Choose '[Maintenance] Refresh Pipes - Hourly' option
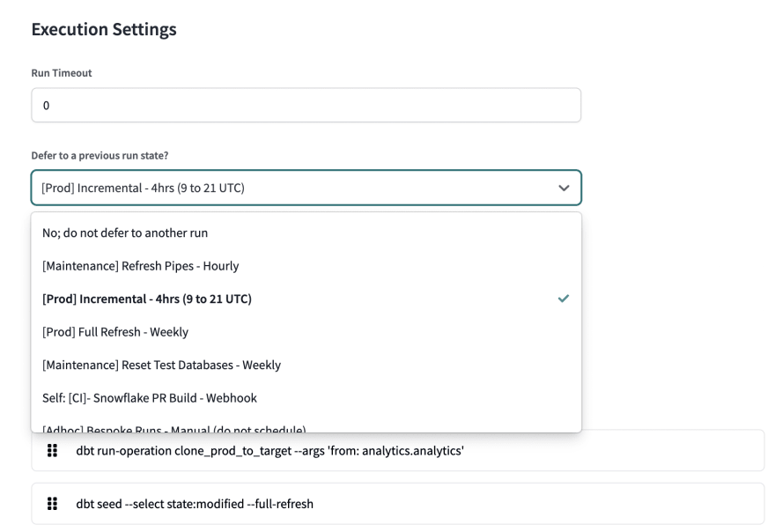 click(306, 266)
